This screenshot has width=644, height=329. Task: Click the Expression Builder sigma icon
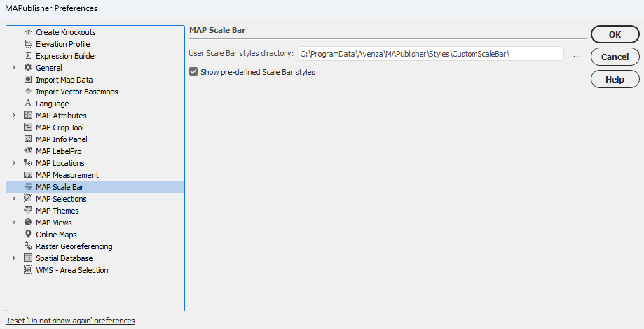coord(28,56)
